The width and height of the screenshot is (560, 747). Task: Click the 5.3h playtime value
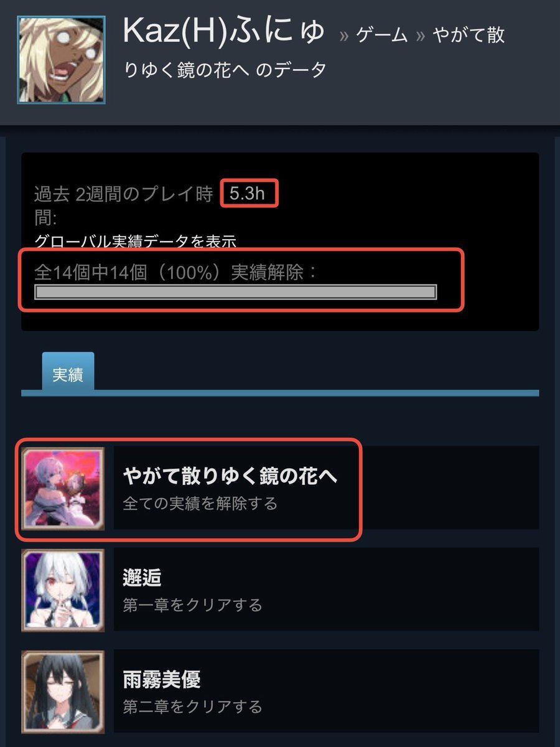(248, 194)
